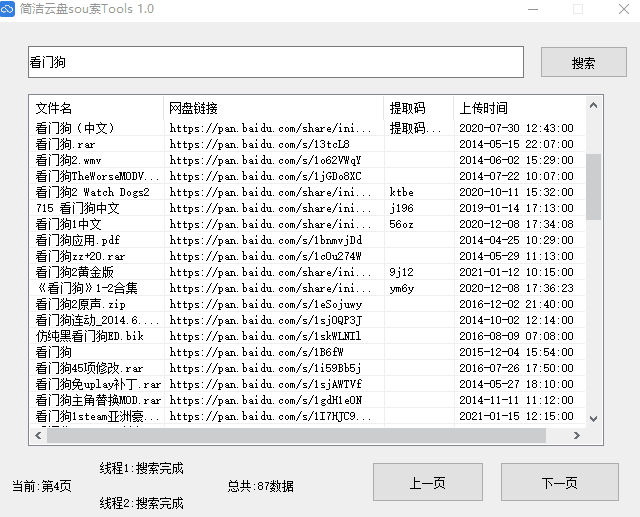The height and width of the screenshot is (517, 640).
Task: Click the link ending in 1sjOQP3J
Action: click(266, 320)
